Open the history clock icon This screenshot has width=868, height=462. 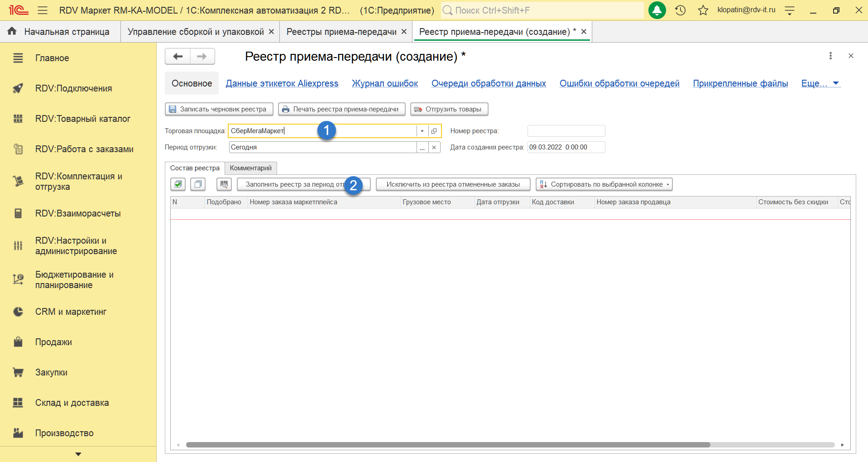coord(680,10)
